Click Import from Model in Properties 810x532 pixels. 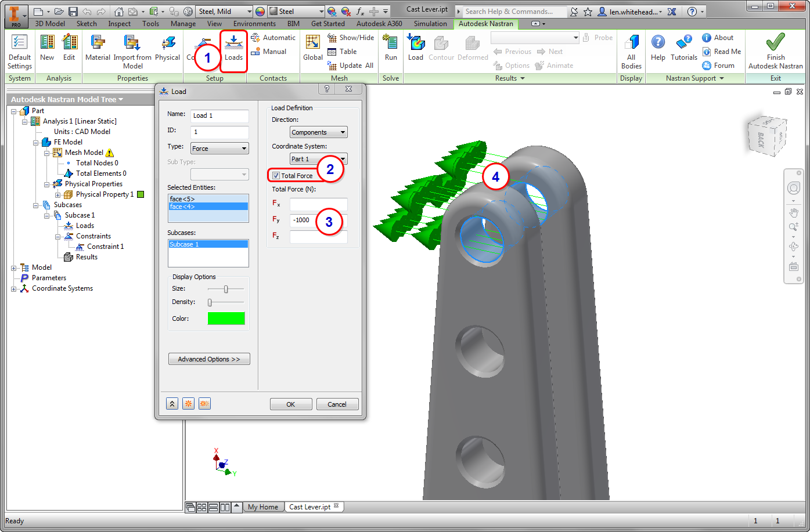tap(132, 52)
